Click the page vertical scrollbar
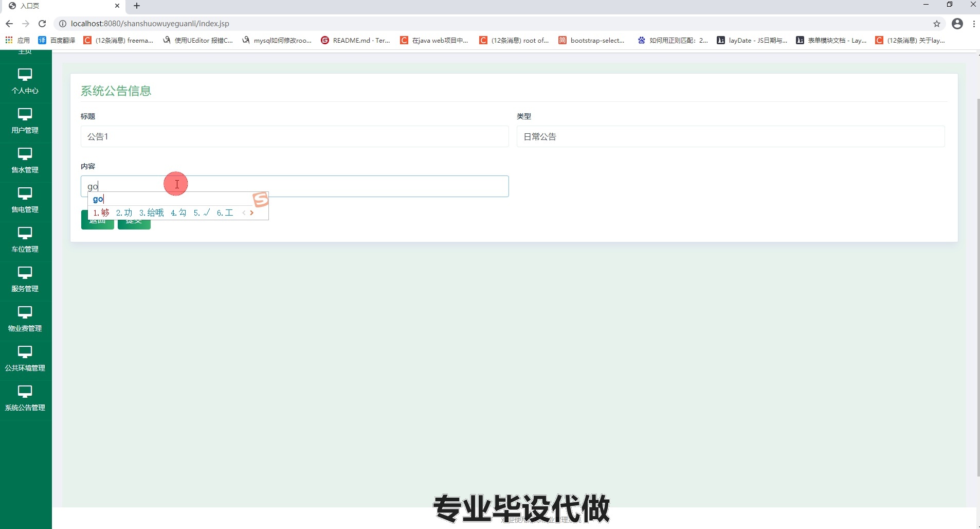This screenshot has width=980, height=529. 978,287
